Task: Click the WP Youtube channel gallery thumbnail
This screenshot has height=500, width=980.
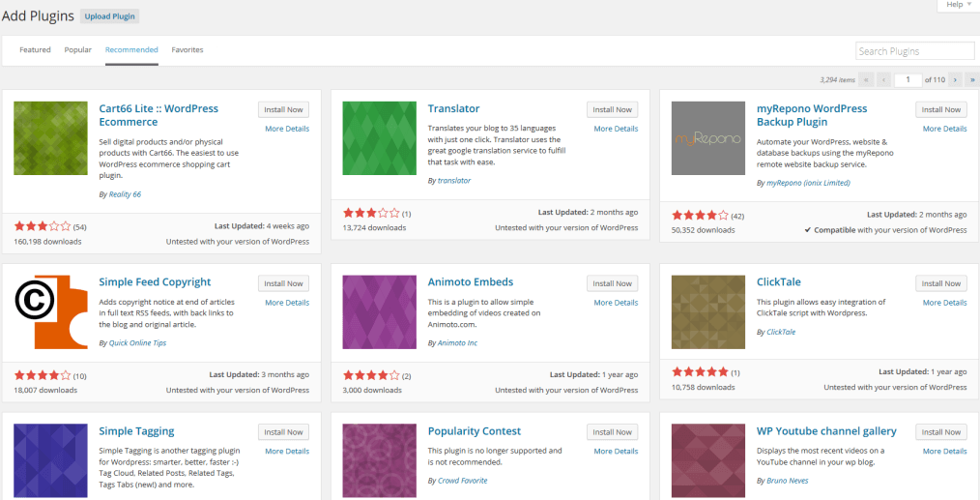Action: 708,461
